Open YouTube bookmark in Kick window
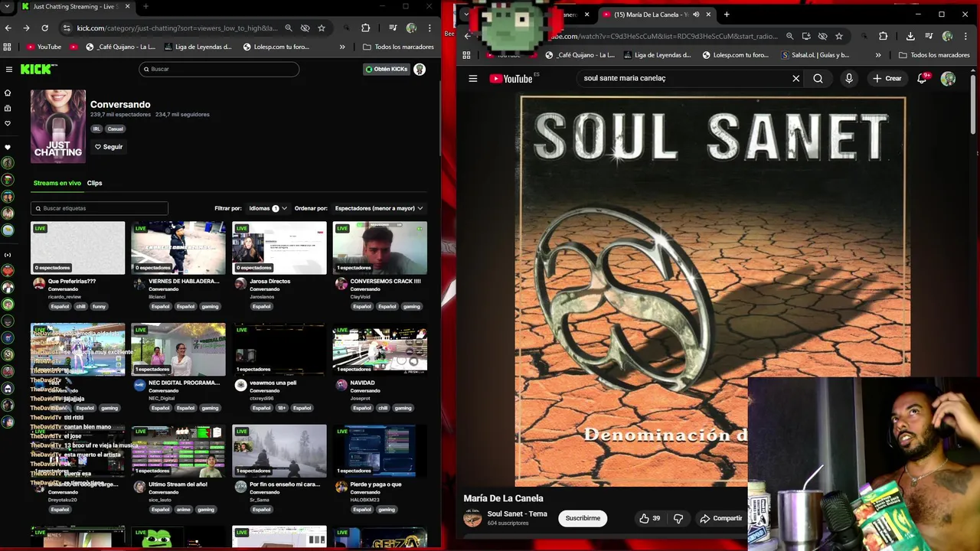The width and height of the screenshot is (980, 551). coord(44,47)
